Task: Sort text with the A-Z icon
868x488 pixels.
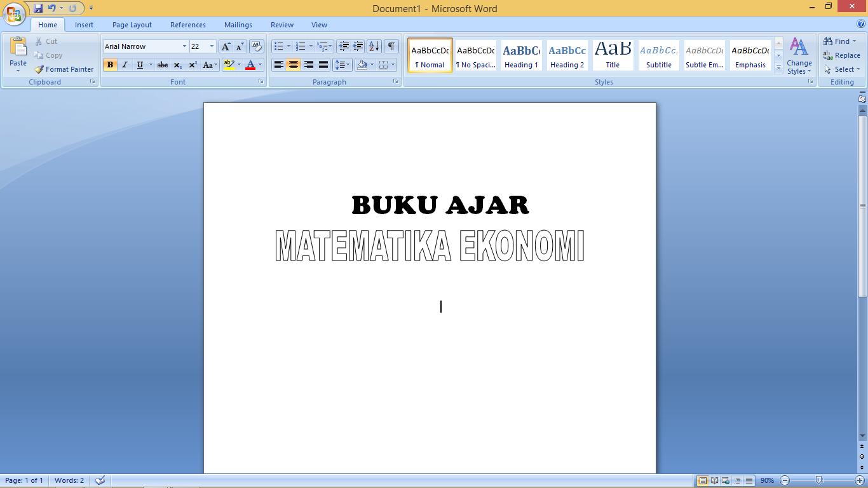Action: click(374, 46)
